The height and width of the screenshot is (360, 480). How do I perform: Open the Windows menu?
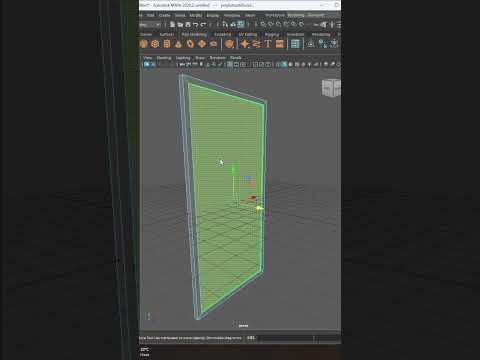(232, 15)
